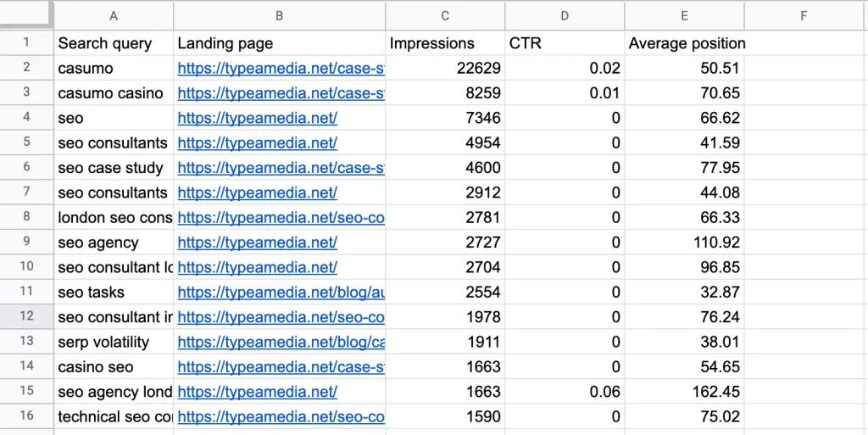Select column B header
This screenshot has height=435, width=868.
pos(279,14)
